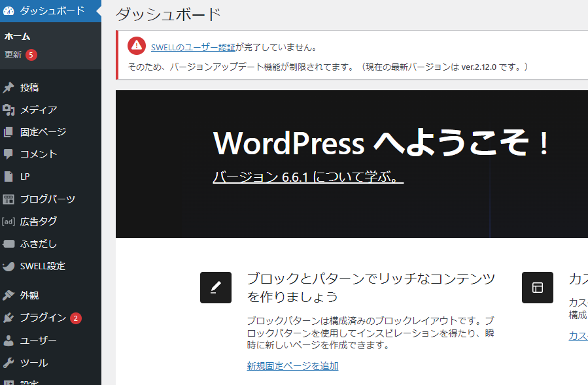Click the red warning triangle icon

coord(137,46)
